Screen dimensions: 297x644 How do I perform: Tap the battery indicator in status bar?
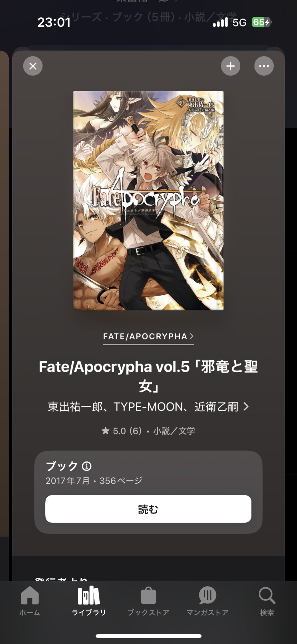[261, 22]
